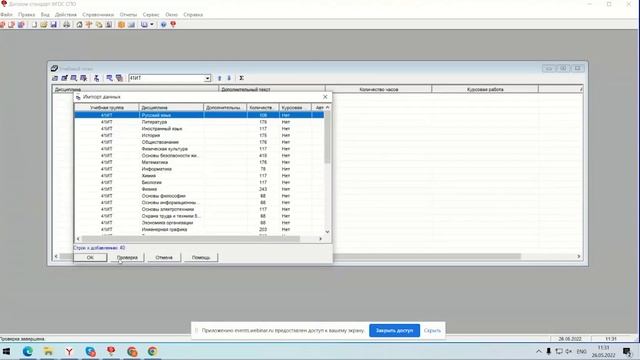Click the Помощь button in the import dialog
The width and height of the screenshot is (640, 360).
[x=201, y=258]
